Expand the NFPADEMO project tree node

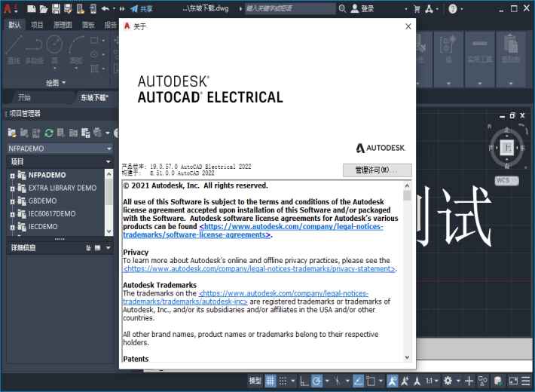[x=12, y=176]
